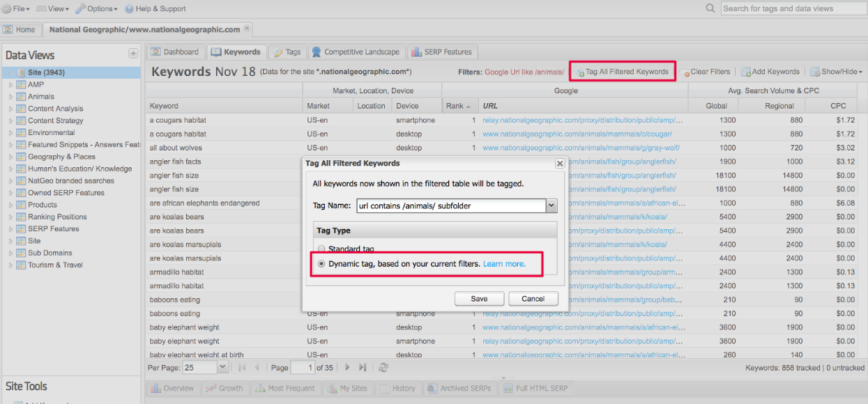Click the search magnifier icon
The width and height of the screenshot is (868, 404).
pos(710,8)
